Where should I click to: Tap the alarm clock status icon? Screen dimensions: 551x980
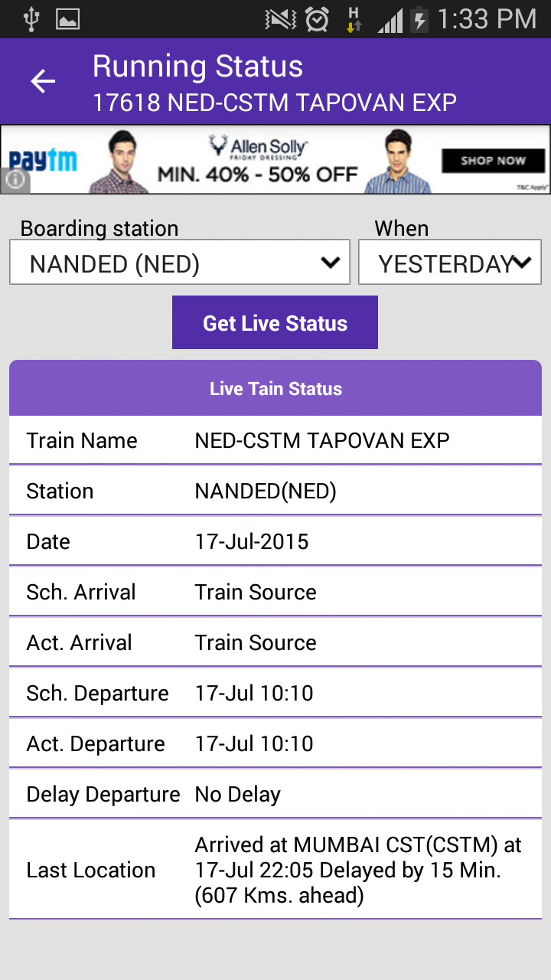[317, 19]
